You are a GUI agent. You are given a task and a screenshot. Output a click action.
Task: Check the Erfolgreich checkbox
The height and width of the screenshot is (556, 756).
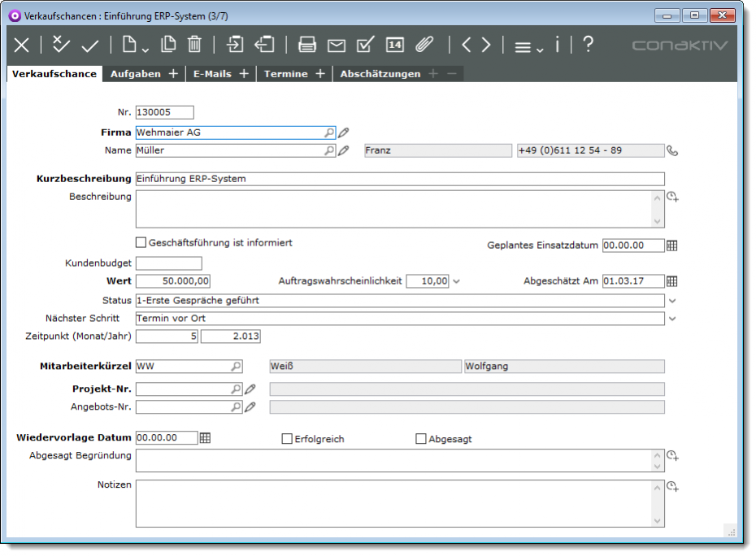click(287, 439)
